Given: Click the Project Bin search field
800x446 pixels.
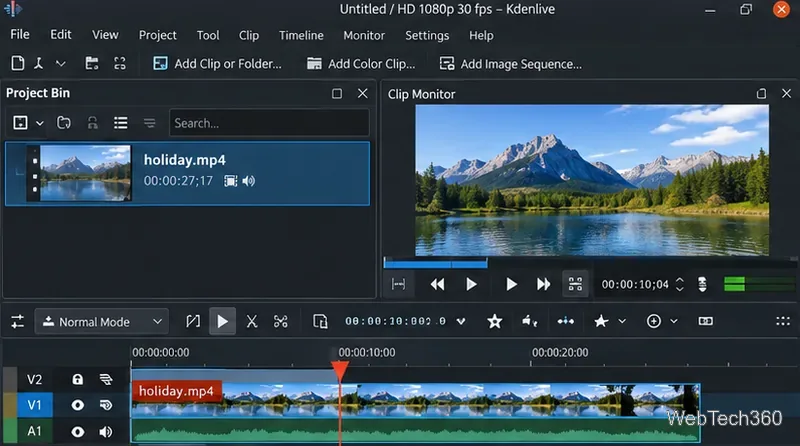Looking at the screenshot, I should pyautogui.click(x=269, y=123).
